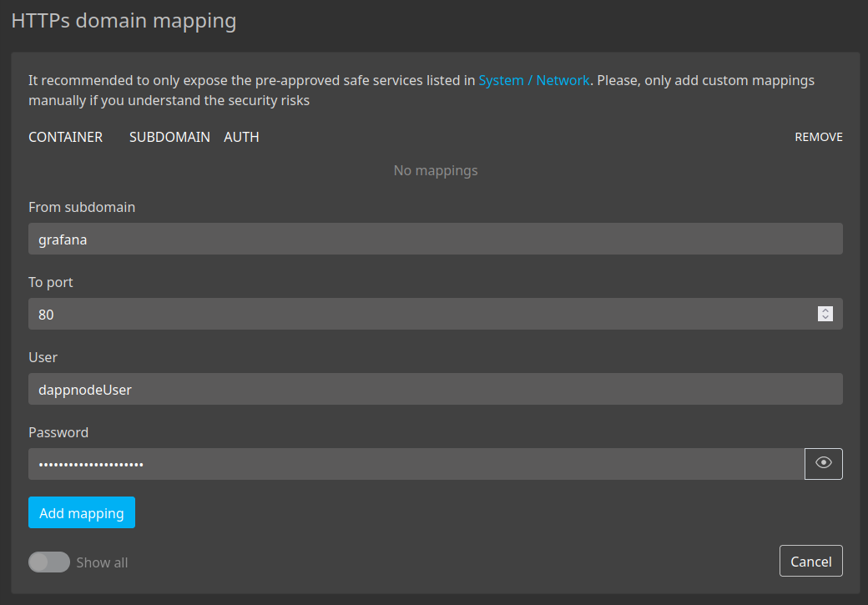
Task: Click the REMOVE column header
Action: tap(819, 137)
